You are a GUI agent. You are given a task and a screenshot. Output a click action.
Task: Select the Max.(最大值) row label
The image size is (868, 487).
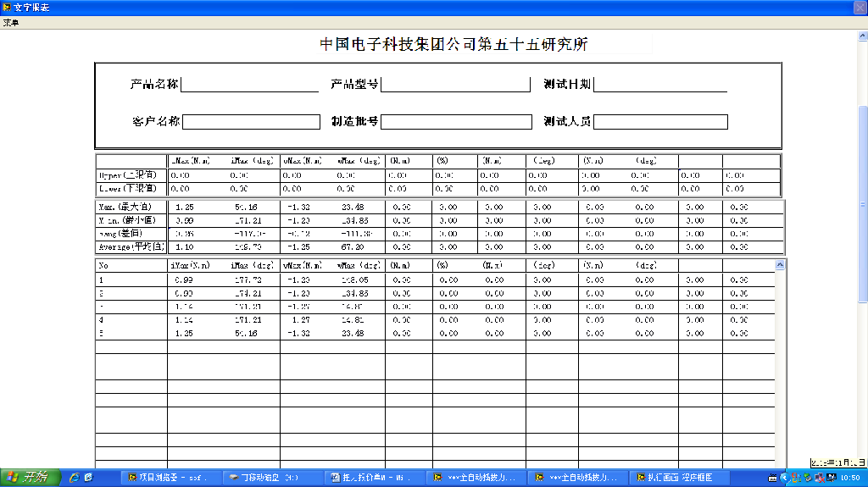pos(125,207)
